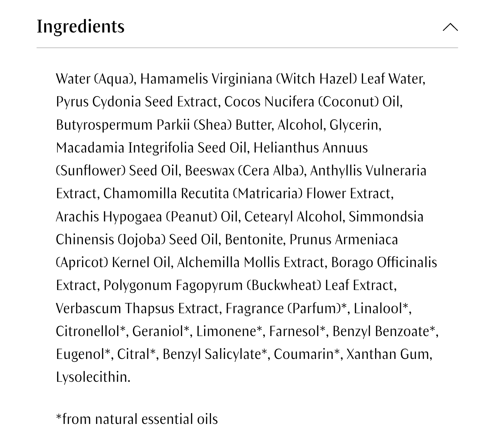Viewport: 504px width, 440px height.
Task: Collapse the Ingredients section chevron
Action: point(450,27)
